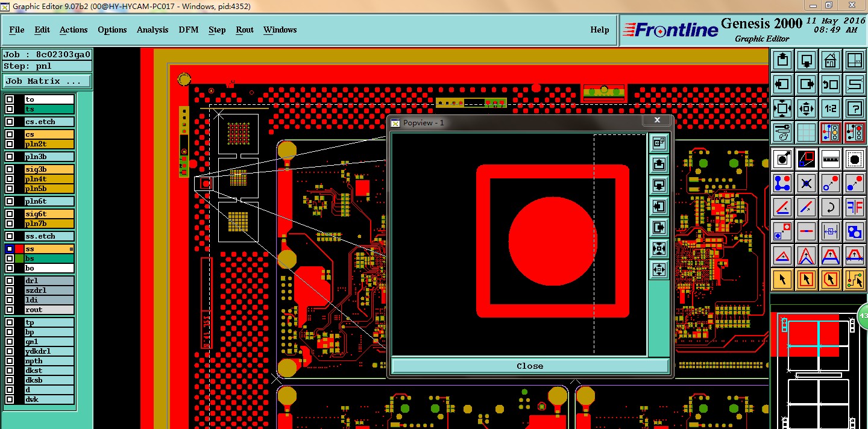
Task: Click the pan left icon in main toolbar
Action: click(782, 84)
